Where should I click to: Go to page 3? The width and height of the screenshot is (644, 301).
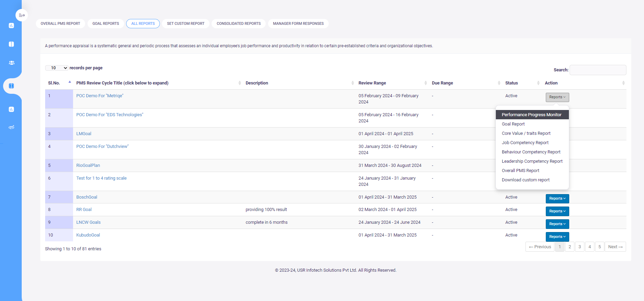pos(580,247)
